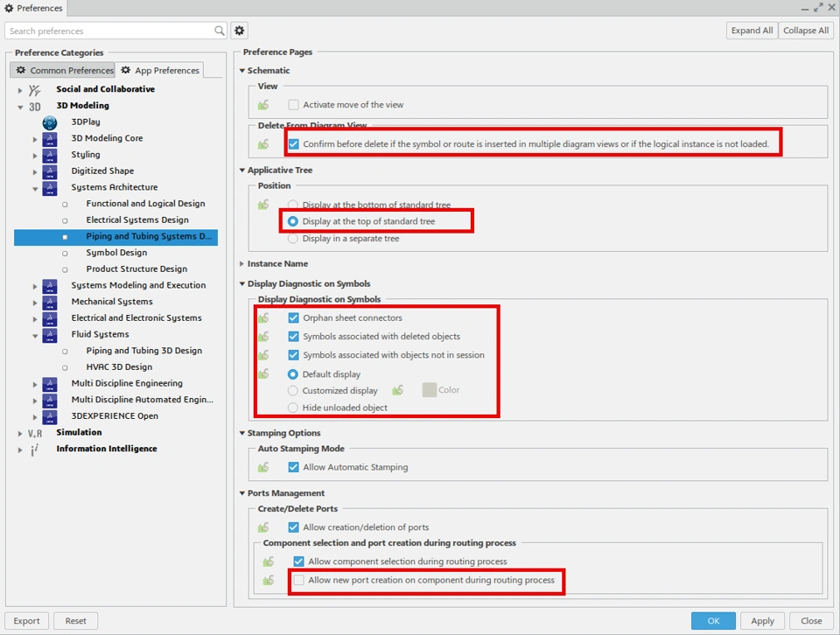Collapse the Stamping Options section
Image resolution: width=840 pixels, height=635 pixels.
pos(242,434)
